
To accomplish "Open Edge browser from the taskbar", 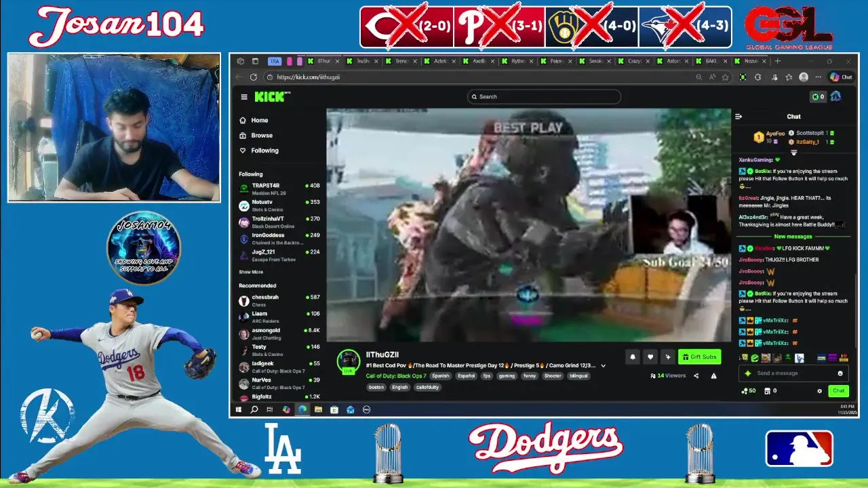I will coord(302,409).
